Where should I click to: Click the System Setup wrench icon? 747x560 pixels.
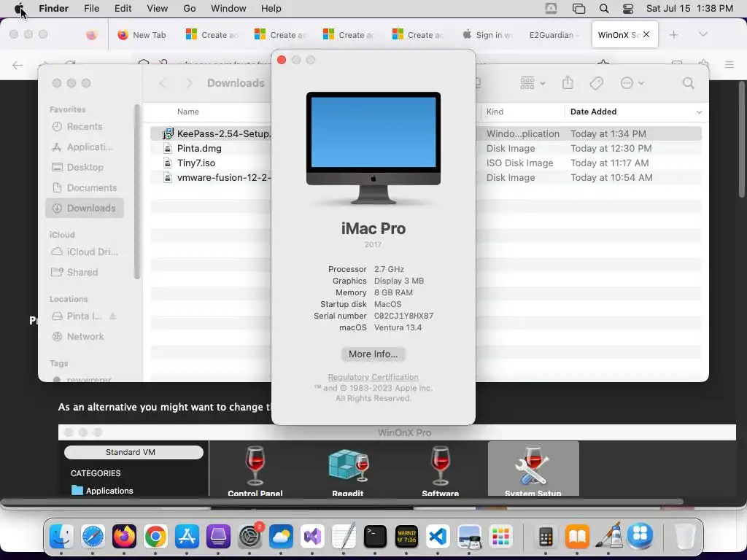point(533,465)
